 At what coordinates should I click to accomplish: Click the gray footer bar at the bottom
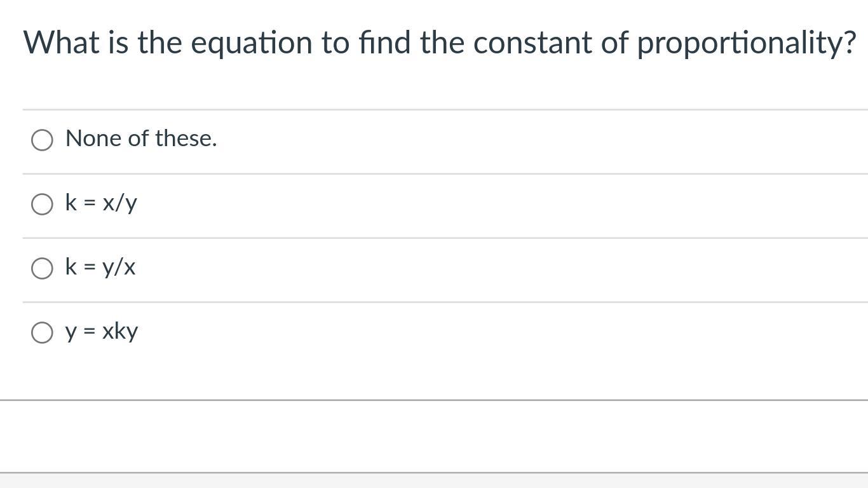[x=434, y=481]
